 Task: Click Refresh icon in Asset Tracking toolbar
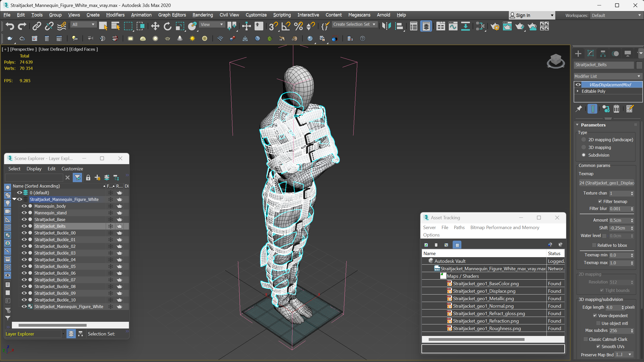pos(426,245)
